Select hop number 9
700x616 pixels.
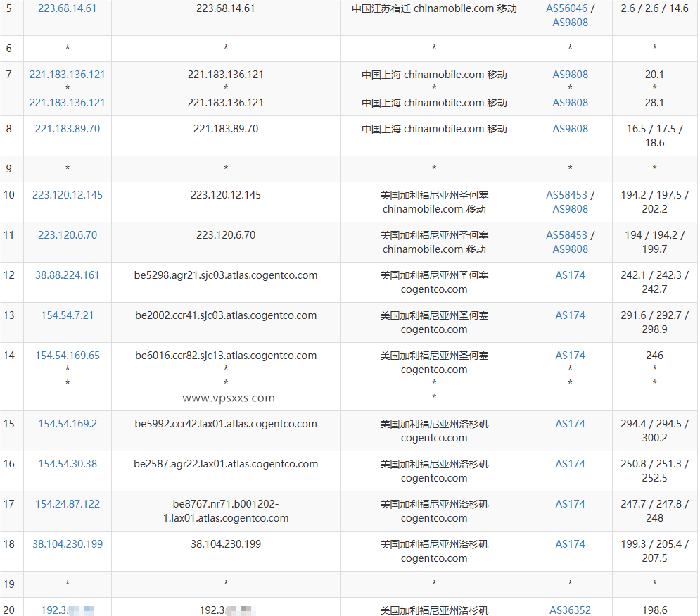coord(9,169)
